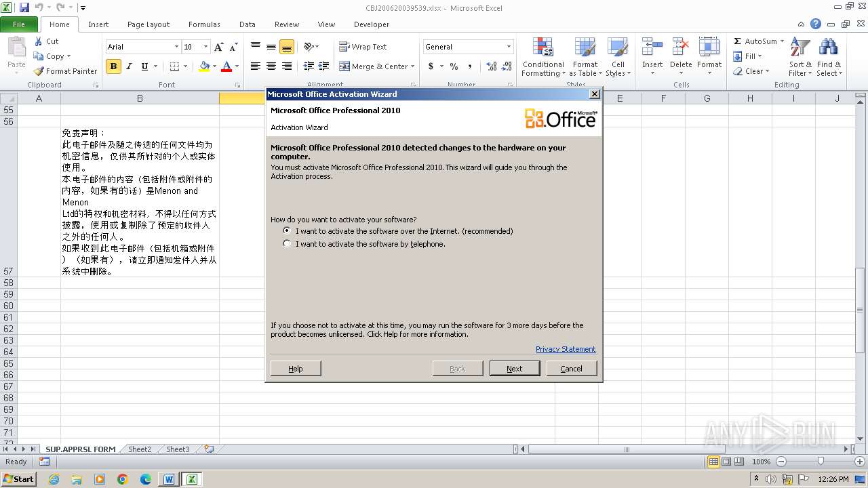
Task: Open the font size dropdown
Action: tap(205, 47)
